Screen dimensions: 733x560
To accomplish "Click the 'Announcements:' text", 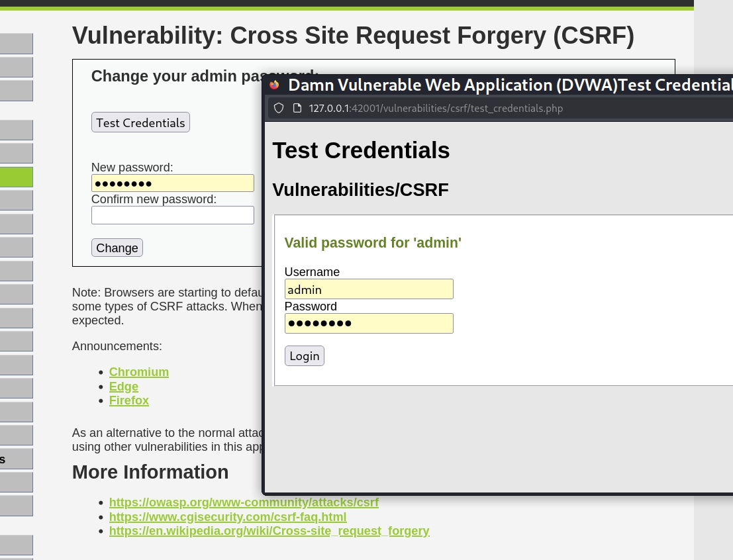I will click(117, 346).
